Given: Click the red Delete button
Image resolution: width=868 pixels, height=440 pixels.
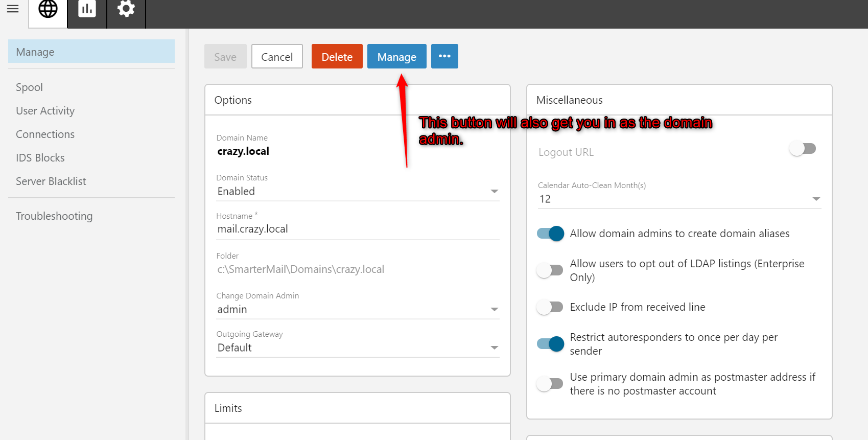Looking at the screenshot, I should [x=337, y=57].
